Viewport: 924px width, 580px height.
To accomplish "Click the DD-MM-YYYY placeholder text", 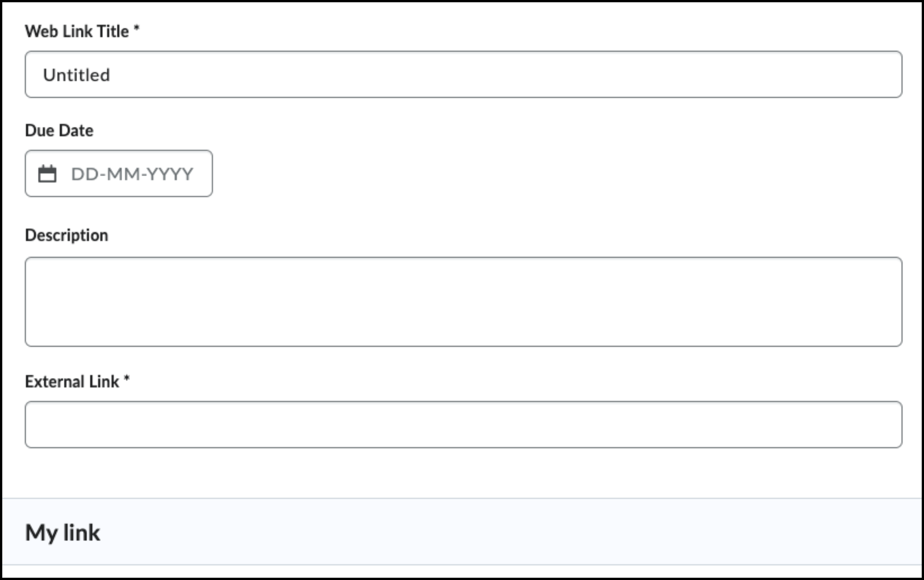I will (132, 174).
